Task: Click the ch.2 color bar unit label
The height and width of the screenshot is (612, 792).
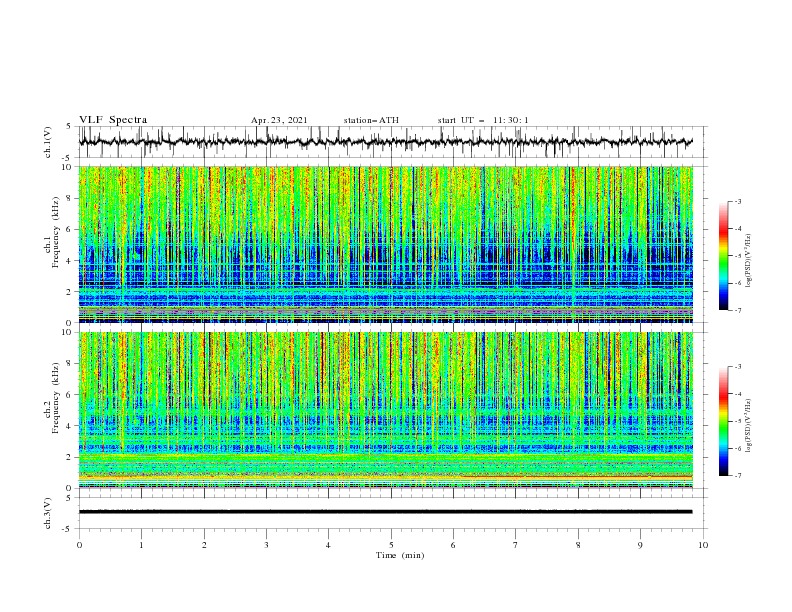Action: [749, 425]
